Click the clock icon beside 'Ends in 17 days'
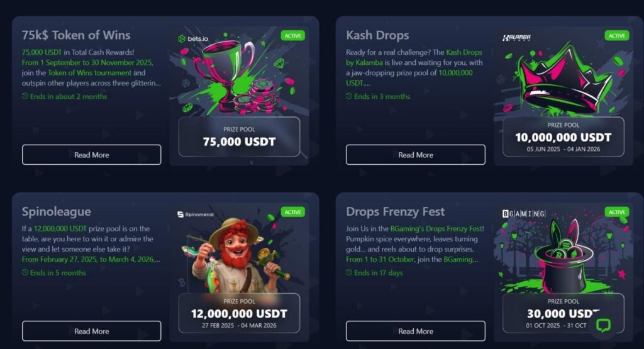Viewport: 644px width, 349px height. tap(349, 272)
